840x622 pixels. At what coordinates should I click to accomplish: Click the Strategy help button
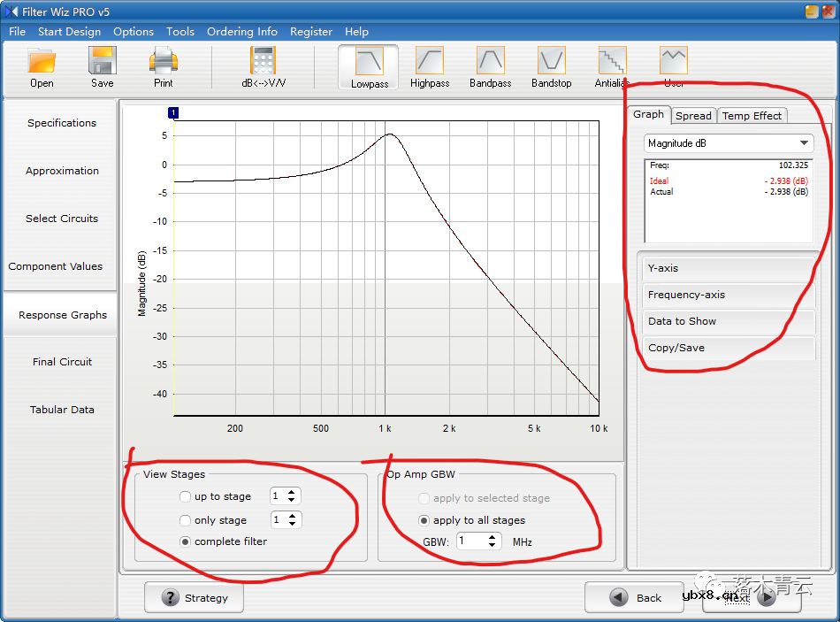tap(194, 598)
